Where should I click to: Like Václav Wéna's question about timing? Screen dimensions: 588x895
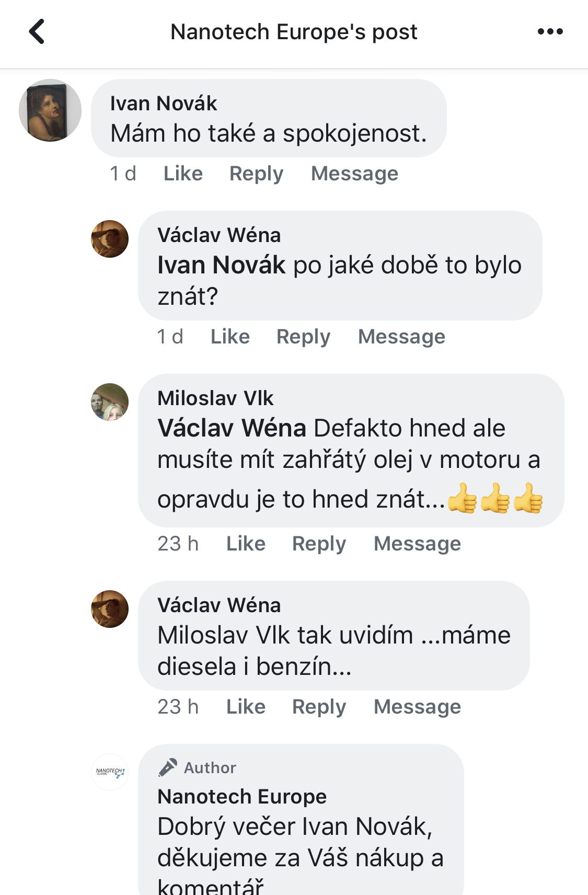[230, 337]
